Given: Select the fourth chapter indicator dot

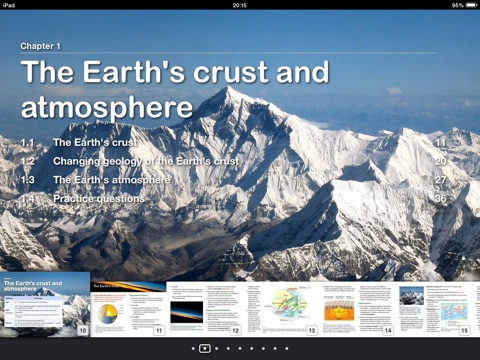Looking at the screenshot, I should [x=228, y=348].
